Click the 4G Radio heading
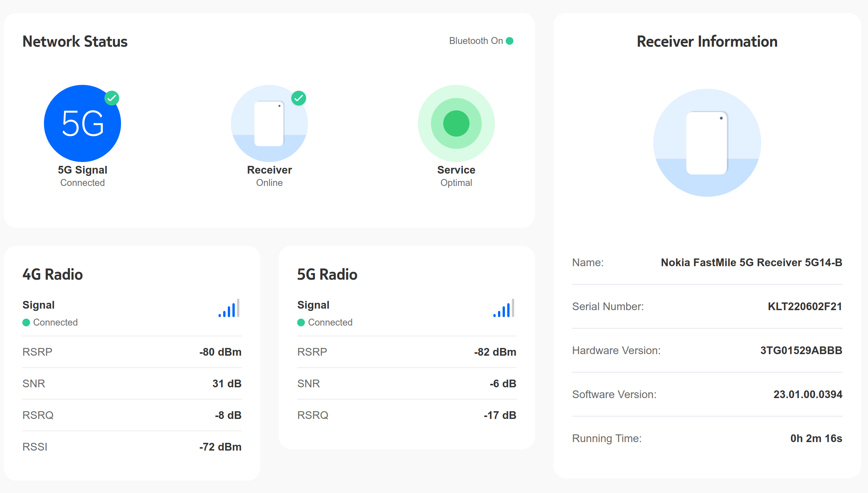 pos(52,274)
